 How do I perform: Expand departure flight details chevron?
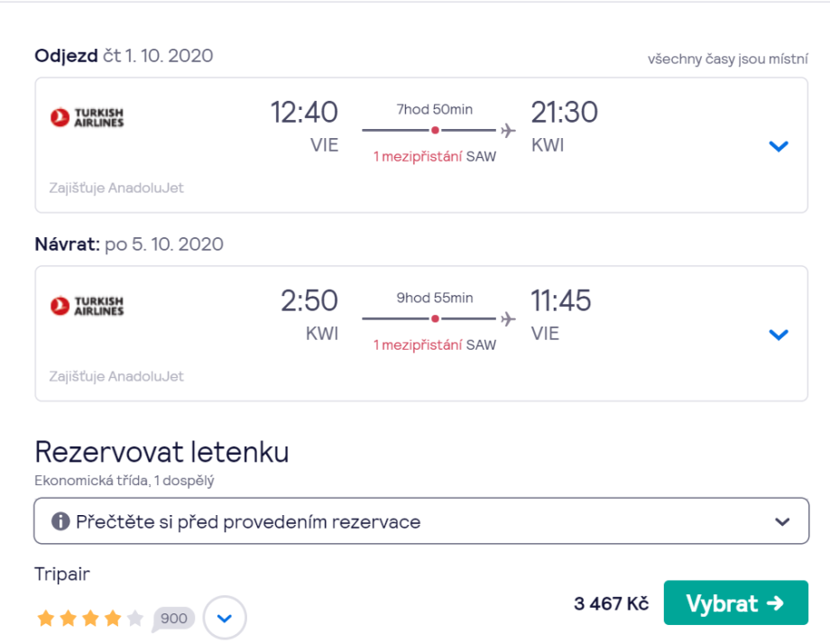(x=779, y=146)
